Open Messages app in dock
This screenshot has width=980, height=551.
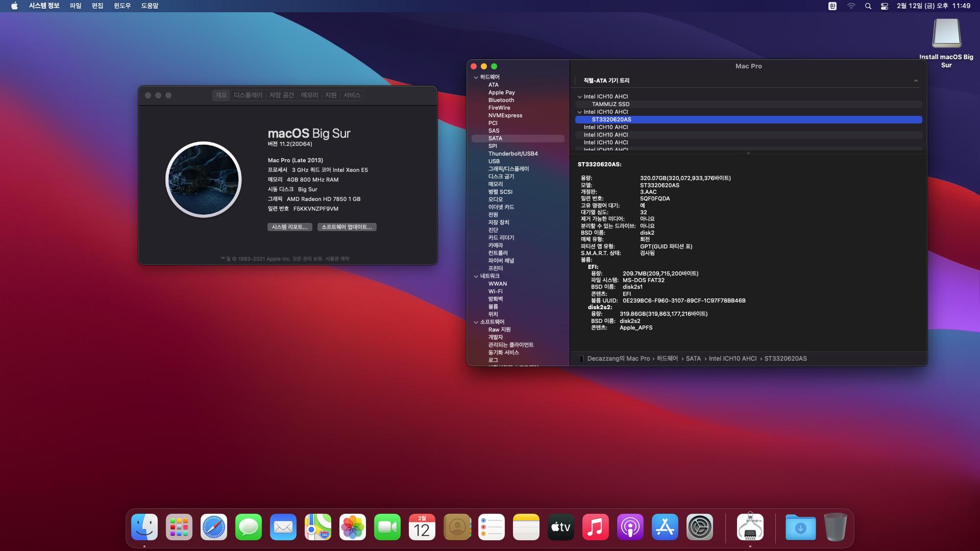coord(249,527)
